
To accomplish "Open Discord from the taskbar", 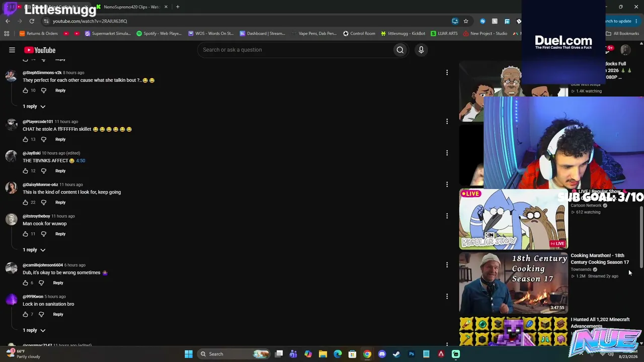I will point(382,354).
